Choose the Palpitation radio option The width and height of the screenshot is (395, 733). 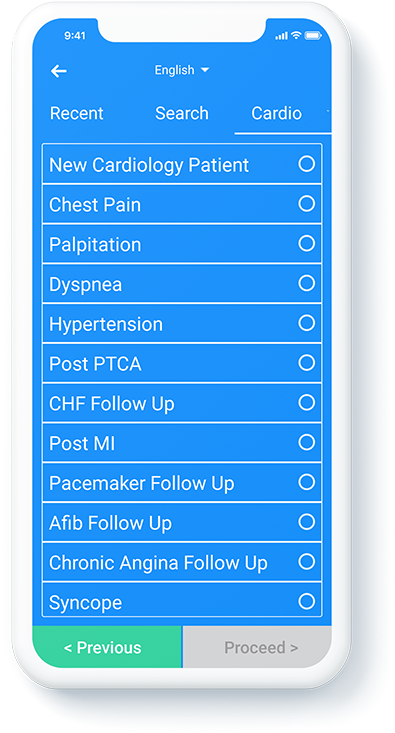click(307, 243)
